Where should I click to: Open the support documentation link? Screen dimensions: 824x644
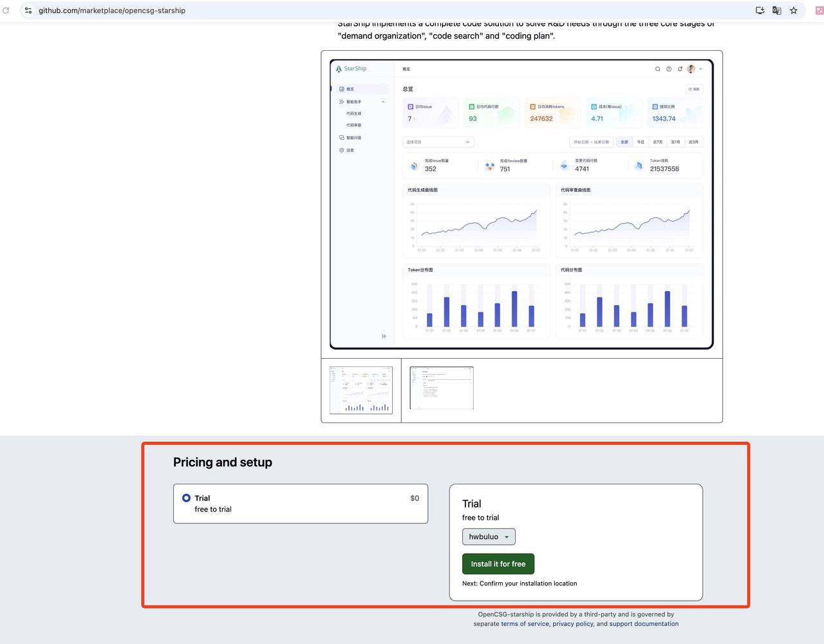(x=644, y=623)
